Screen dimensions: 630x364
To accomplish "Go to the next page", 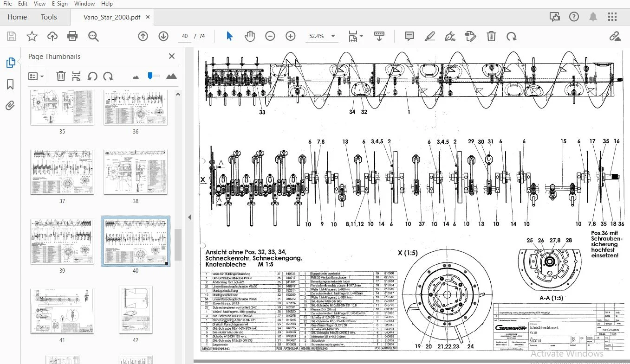I will coord(163,36).
